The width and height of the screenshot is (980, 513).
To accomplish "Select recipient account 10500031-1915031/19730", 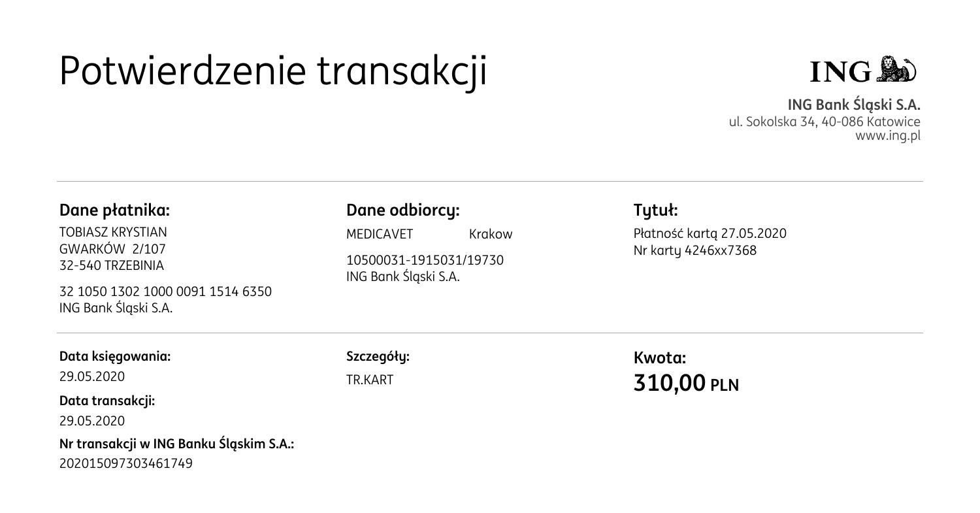I will tap(425, 260).
